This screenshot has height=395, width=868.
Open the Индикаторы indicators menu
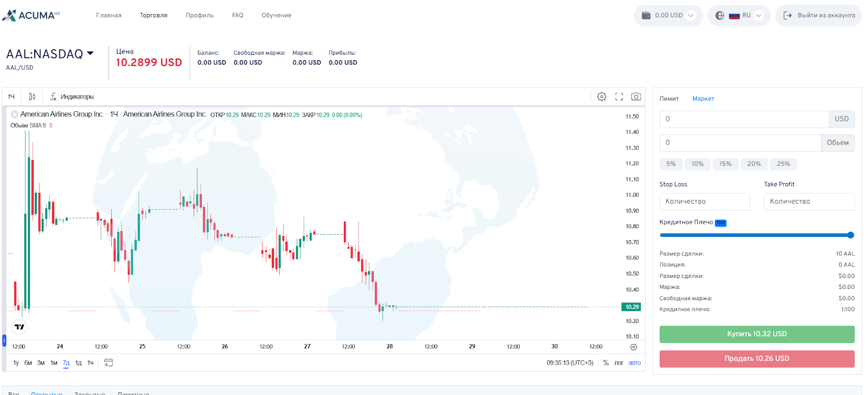pyautogui.click(x=72, y=96)
